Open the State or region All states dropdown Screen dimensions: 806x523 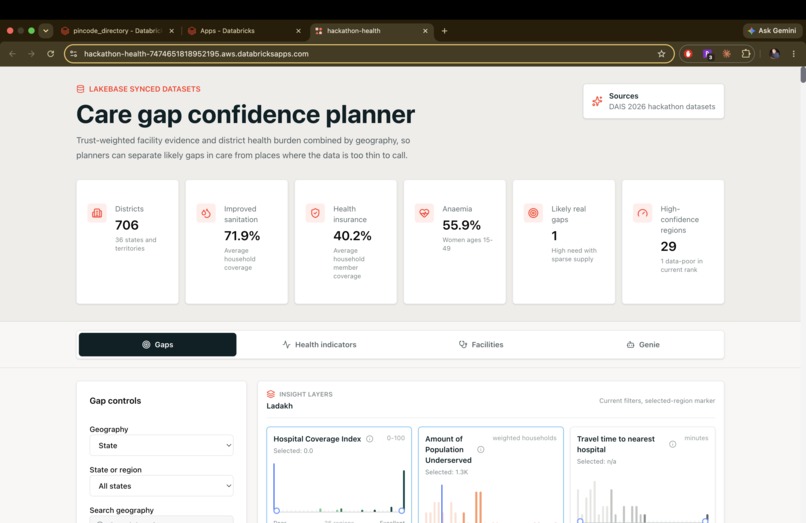[161, 486]
